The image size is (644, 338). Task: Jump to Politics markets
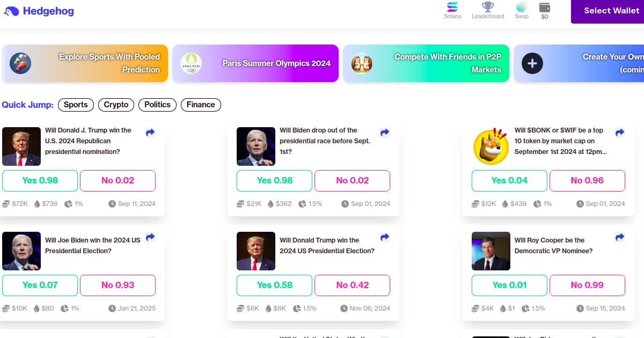157,105
